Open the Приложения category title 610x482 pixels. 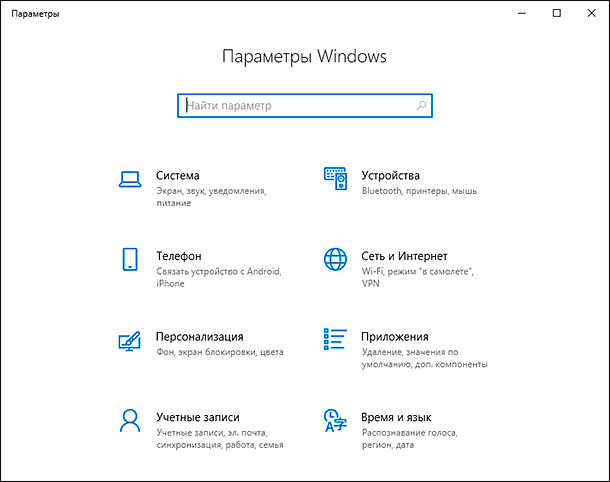395,337
